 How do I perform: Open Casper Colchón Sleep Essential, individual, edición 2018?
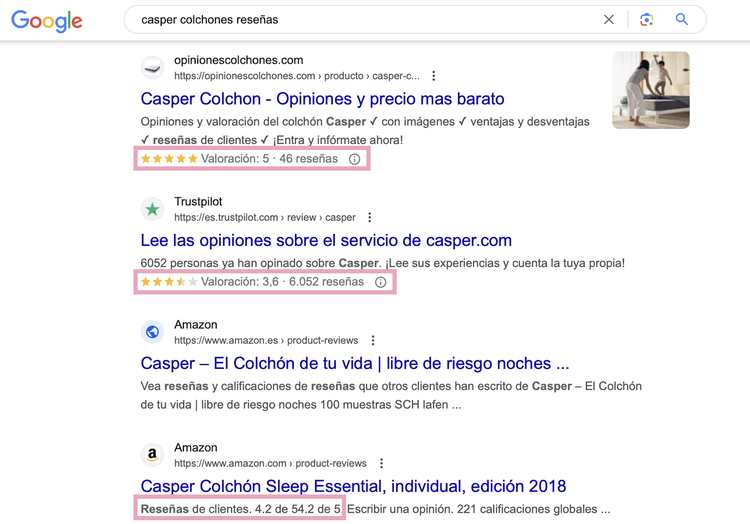coord(353,486)
